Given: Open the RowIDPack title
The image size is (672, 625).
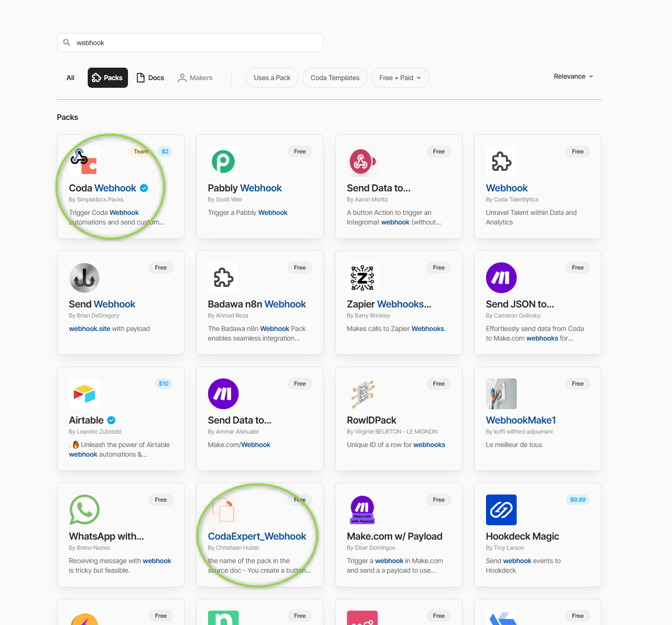Looking at the screenshot, I should (371, 420).
